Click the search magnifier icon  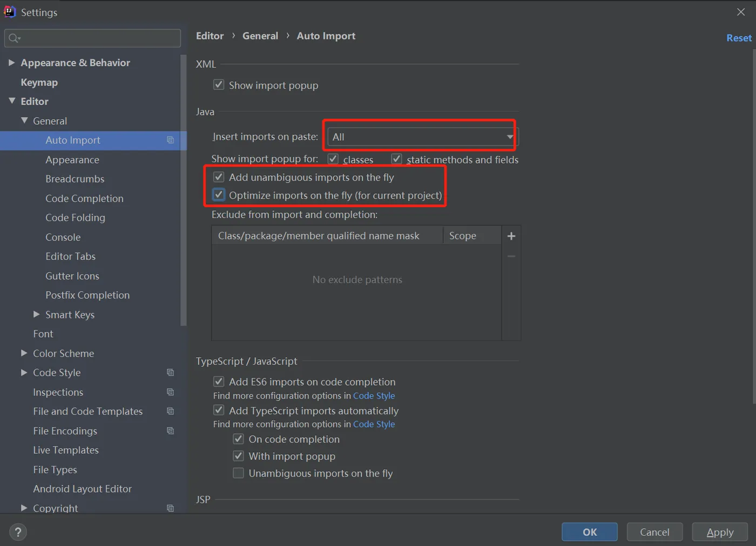(13, 38)
